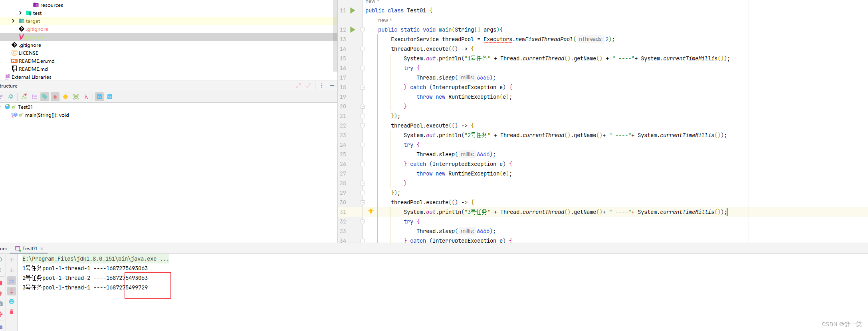Click the git icon next to nested .gitignore
This screenshot has width=868, height=331.
22,29
